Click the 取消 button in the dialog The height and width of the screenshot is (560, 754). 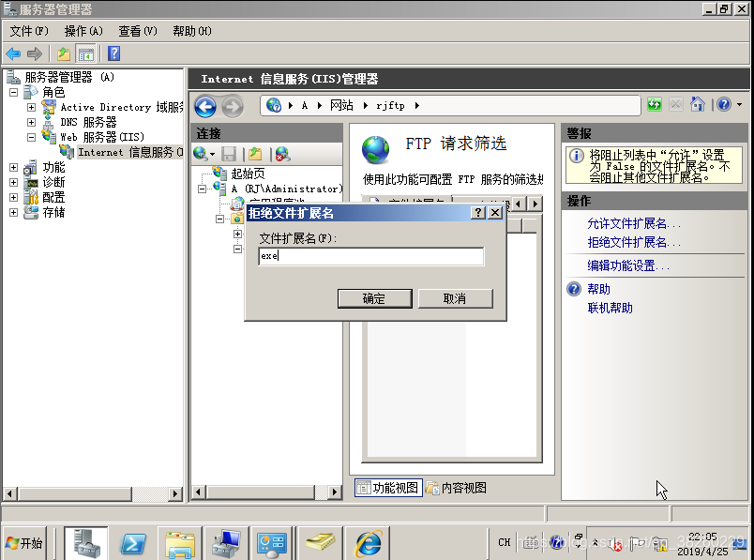[x=455, y=298]
